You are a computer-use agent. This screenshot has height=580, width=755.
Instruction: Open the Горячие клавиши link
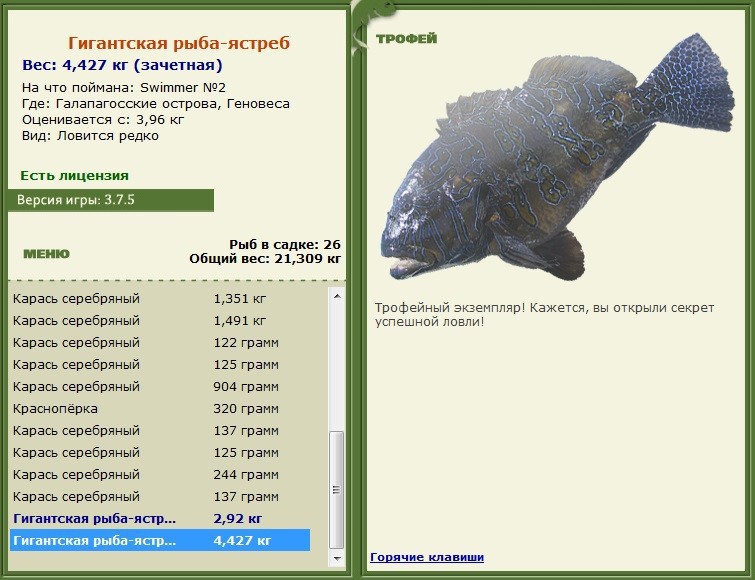click(x=427, y=557)
